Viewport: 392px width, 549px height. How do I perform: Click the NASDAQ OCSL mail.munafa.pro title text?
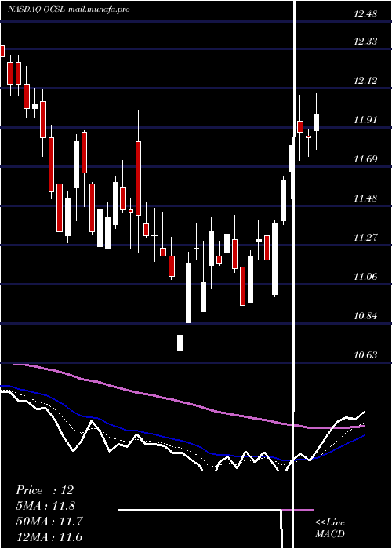tap(69, 9)
